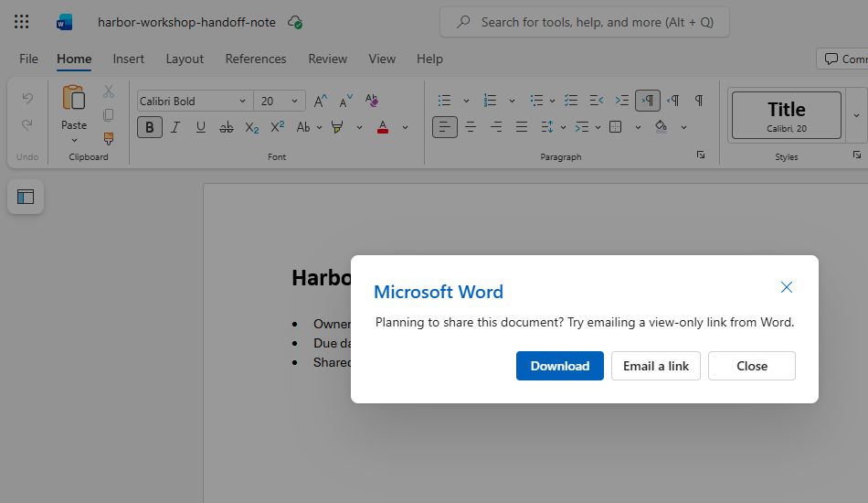Show paragraph marks

click(x=699, y=101)
